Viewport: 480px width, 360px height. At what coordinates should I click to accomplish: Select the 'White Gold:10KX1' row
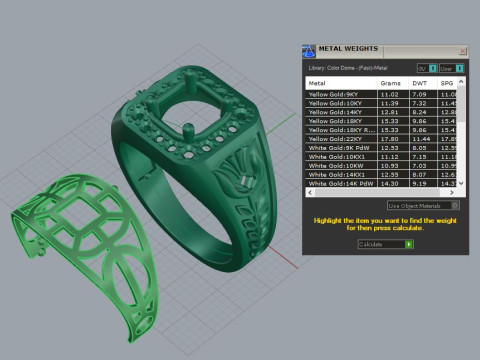(x=381, y=157)
